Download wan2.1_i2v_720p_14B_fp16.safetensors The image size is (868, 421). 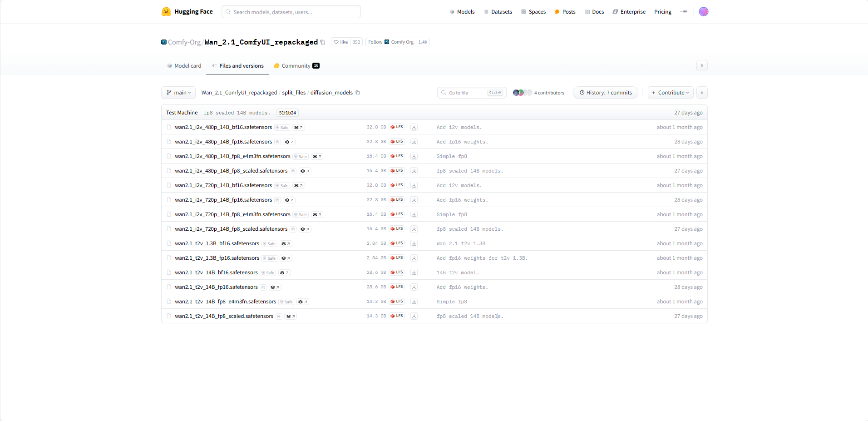(414, 200)
